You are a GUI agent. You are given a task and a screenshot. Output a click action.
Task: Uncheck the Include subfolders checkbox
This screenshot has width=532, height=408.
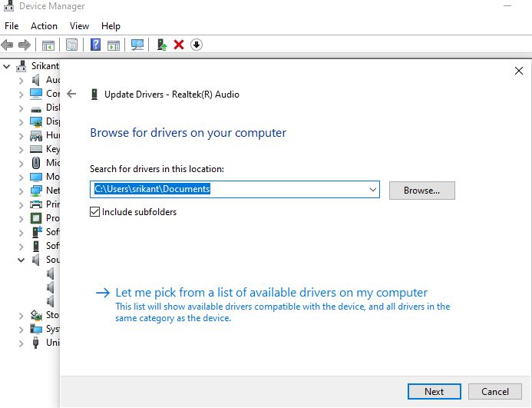click(94, 211)
